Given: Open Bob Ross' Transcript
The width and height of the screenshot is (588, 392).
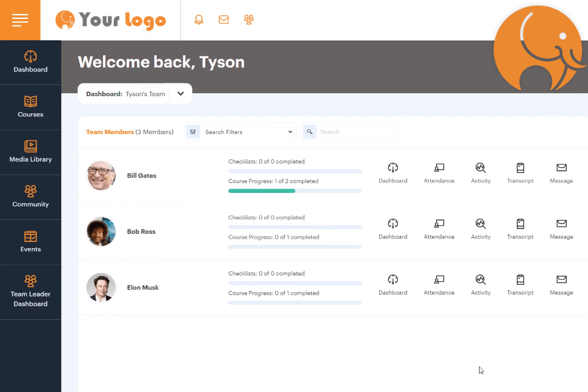Looking at the screenshot, I should pos(520,229).
